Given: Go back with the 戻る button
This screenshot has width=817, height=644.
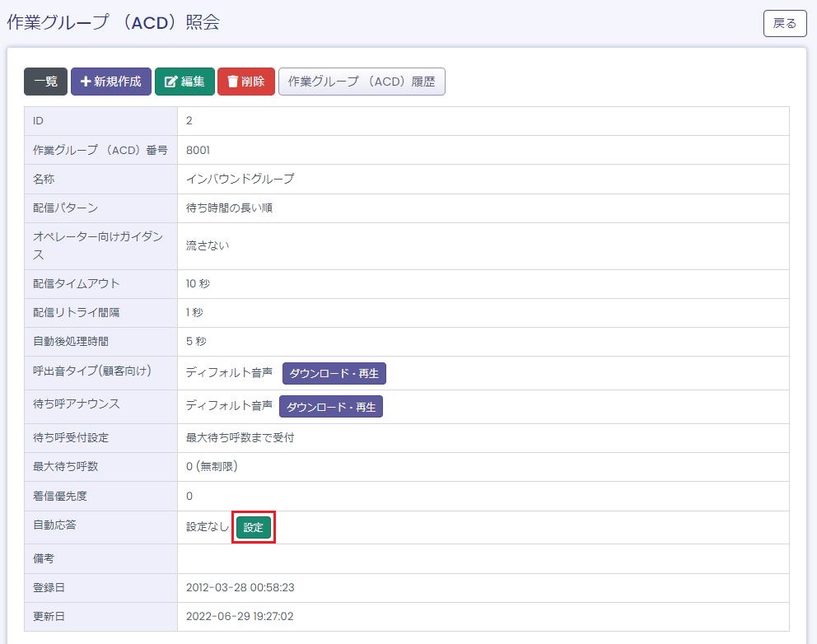Looking at the screenshot, I should point(784,24).
